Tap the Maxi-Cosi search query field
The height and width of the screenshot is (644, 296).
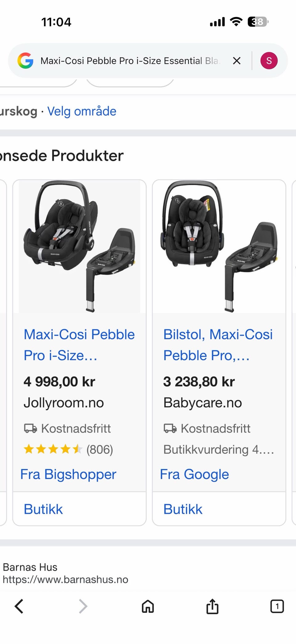(x=130, y=61)
